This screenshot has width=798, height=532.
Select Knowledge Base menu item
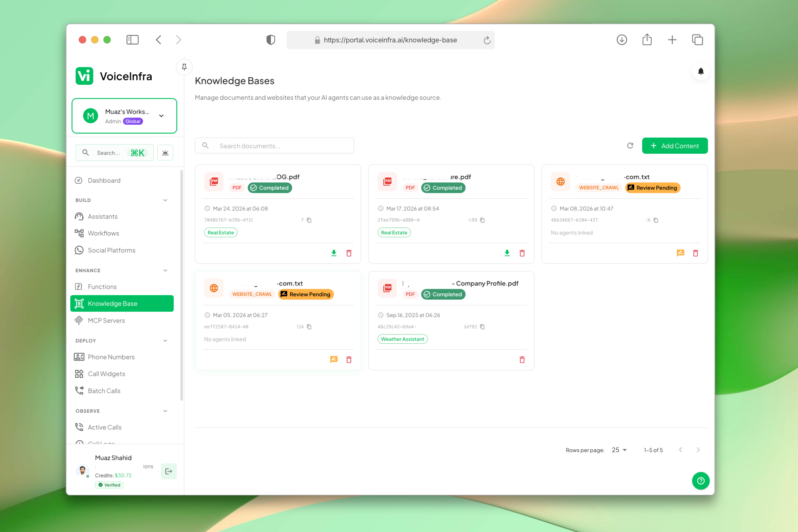click(122, 303)
